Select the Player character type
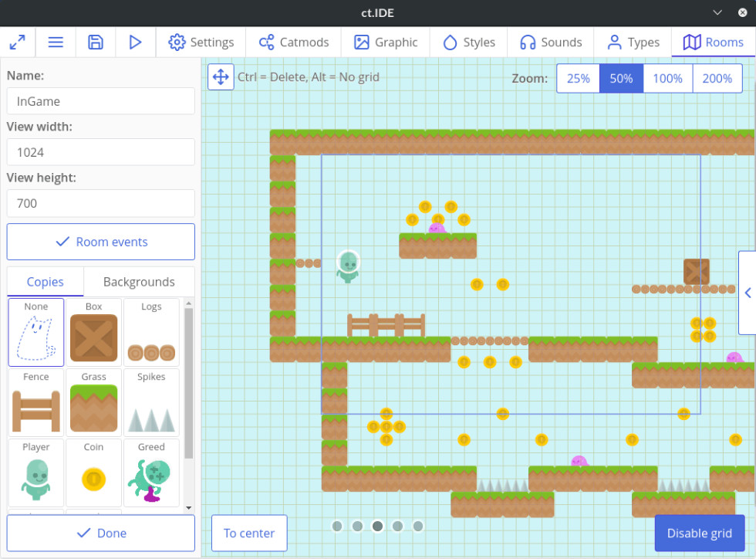The width and height of the screenshot is (756, 559). point(36,473)
